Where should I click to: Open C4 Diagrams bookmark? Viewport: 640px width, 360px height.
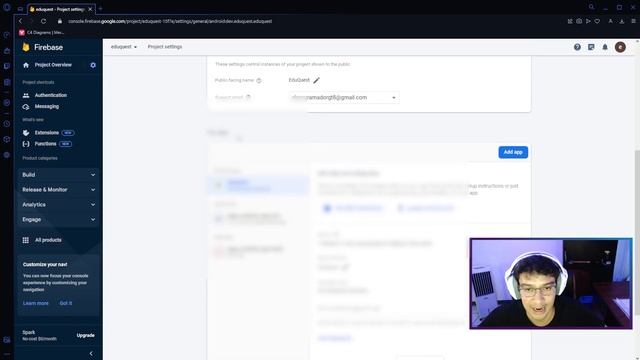tap(42, 33)
